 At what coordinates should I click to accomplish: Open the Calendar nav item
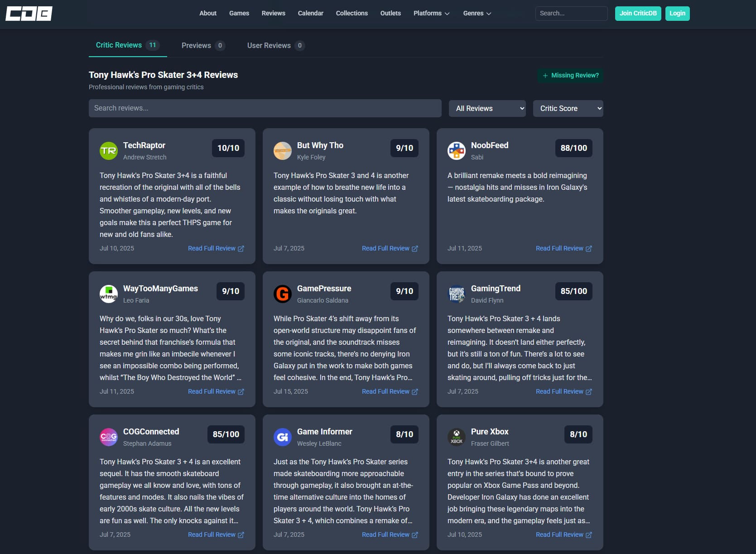coord(311,13)
